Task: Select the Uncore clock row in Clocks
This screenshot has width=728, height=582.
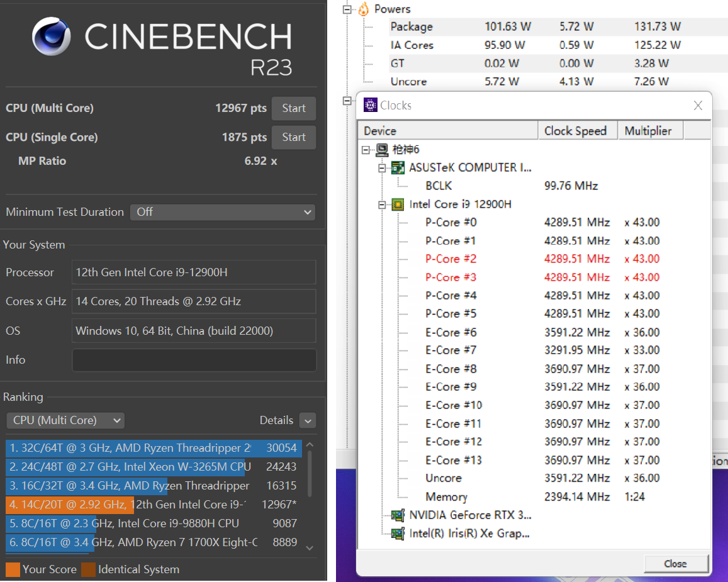Action: pos(542,479)
